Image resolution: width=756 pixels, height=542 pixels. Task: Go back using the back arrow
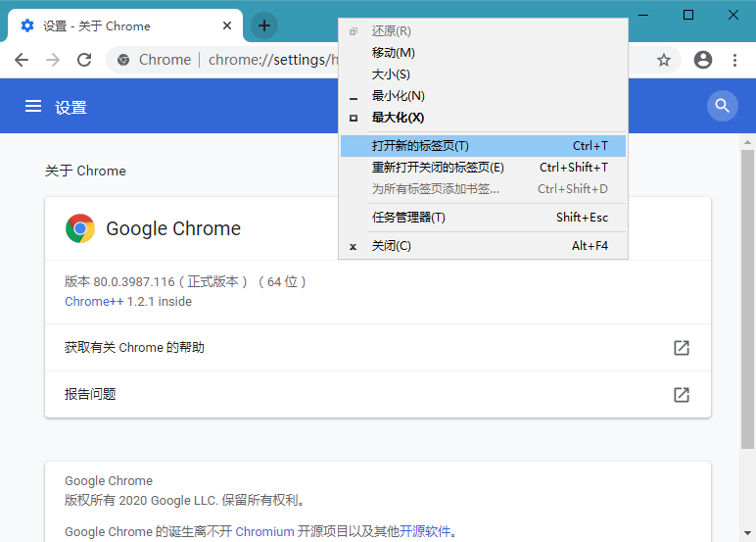tap(22, 60)
